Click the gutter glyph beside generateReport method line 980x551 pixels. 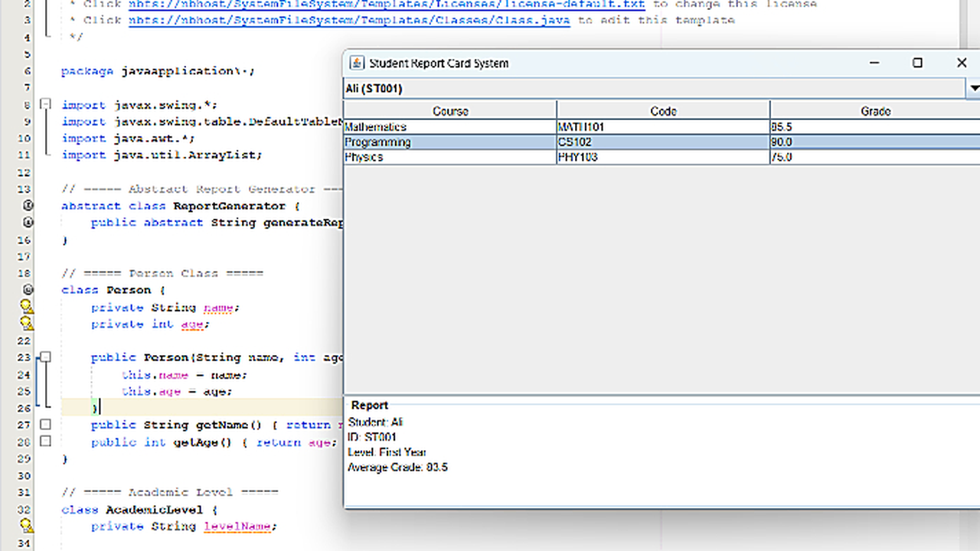pos(28,222)
